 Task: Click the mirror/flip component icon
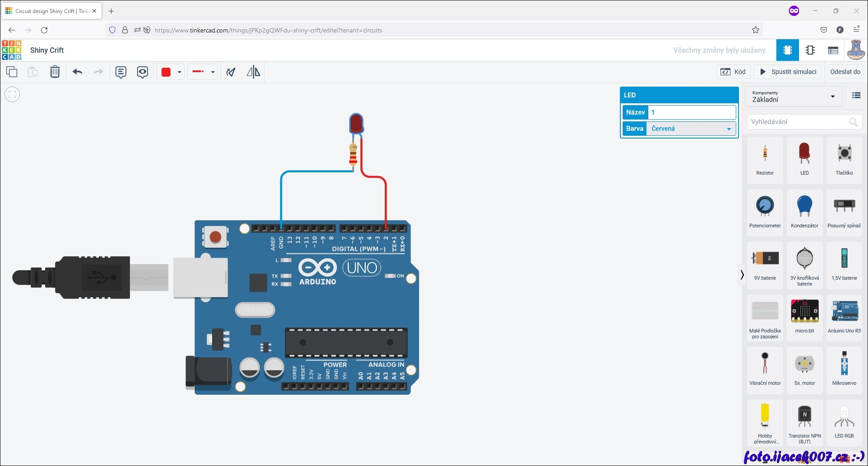click(x=253, y=72)
